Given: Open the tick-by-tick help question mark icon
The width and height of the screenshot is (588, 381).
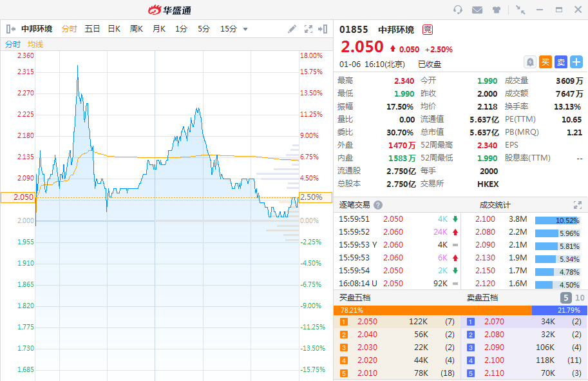Looking at the screenshot, I should [x=378, y=205].
